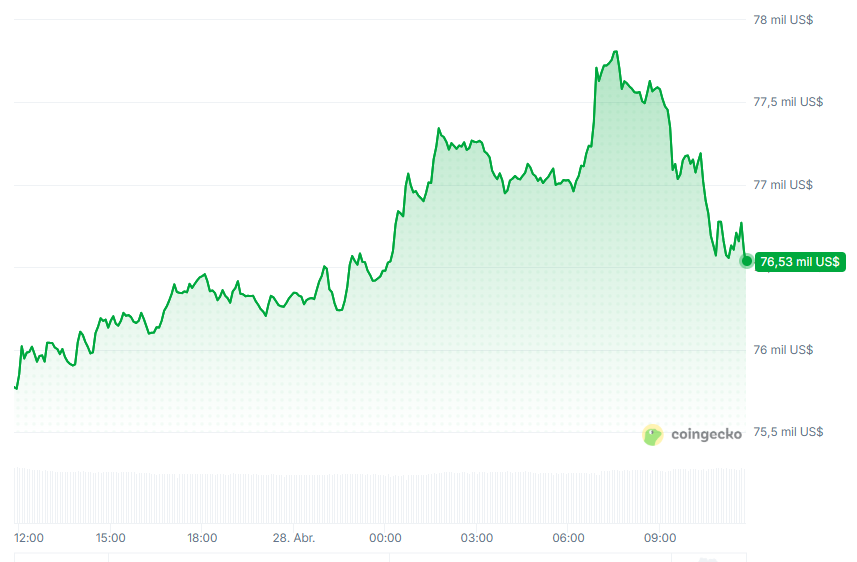Viewport: 857px width, 562px height.
Task: Click the volume bars histogram below chart
Action: pos(380,496)
